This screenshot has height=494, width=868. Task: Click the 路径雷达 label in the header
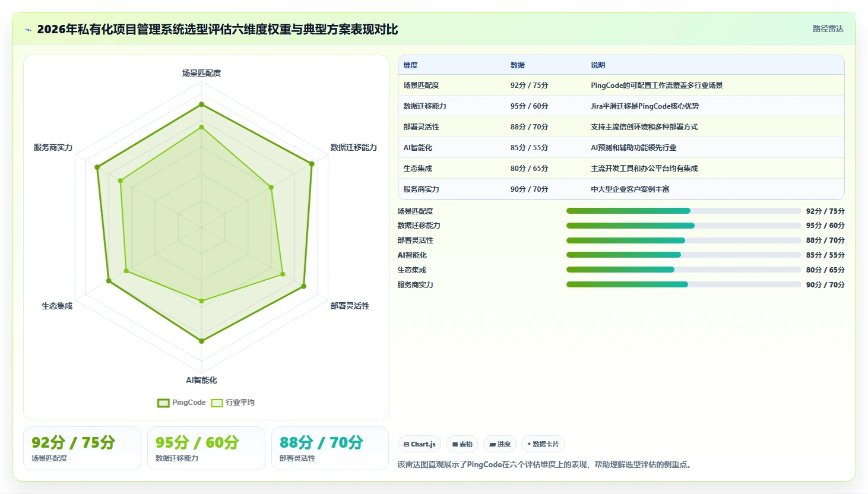click(828, 28)
